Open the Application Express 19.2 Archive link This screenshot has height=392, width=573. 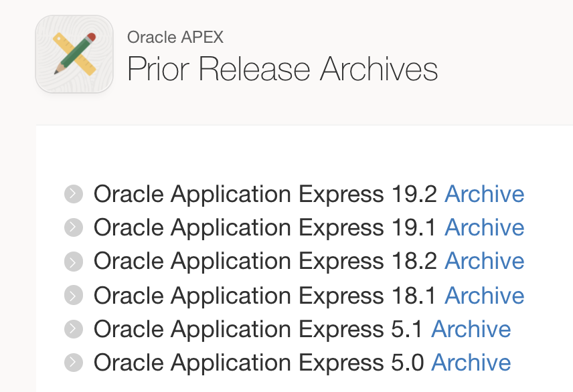click(484, 194)
